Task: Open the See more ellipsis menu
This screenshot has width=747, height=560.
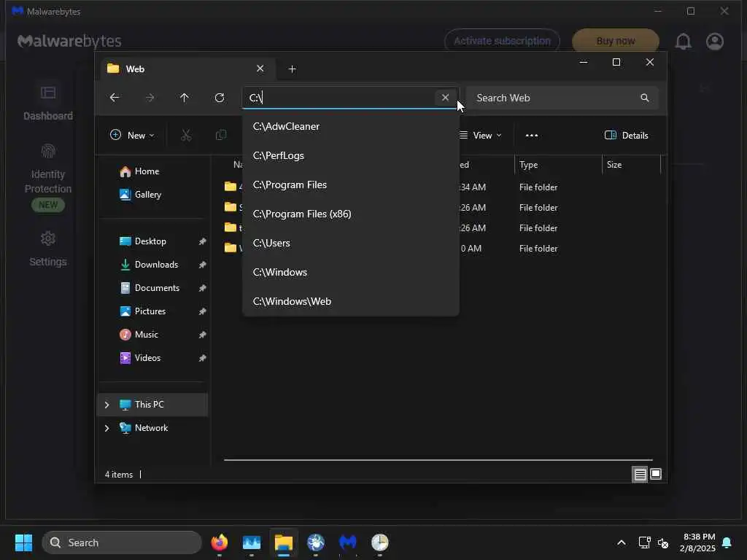Action: 532,135
